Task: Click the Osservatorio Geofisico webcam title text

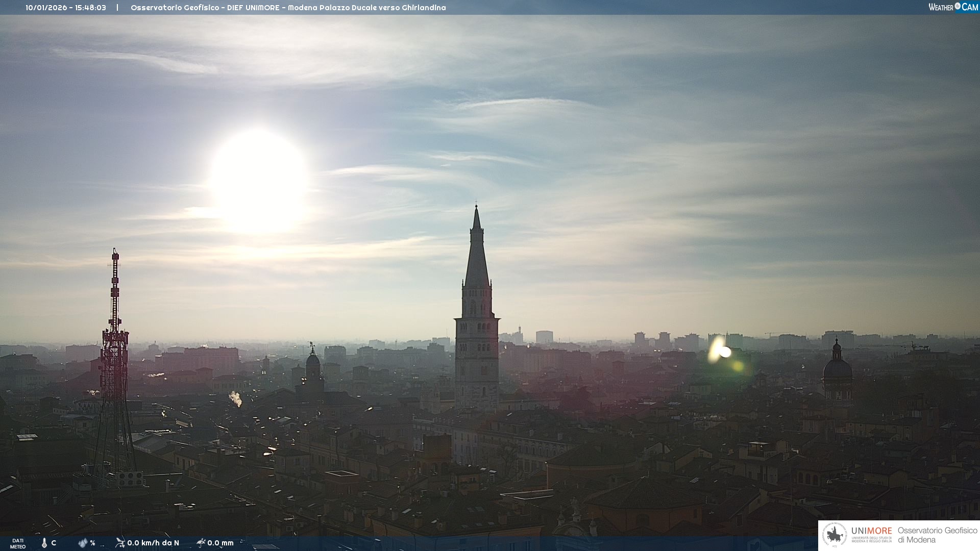Action: pos(288,8)
